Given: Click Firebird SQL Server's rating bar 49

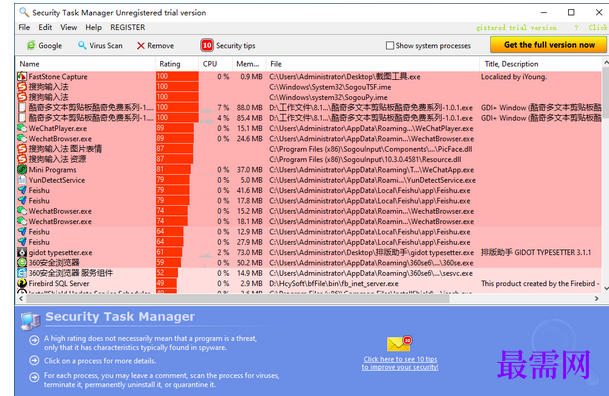Looking at the screenshot, I should (x=167, y=283).
